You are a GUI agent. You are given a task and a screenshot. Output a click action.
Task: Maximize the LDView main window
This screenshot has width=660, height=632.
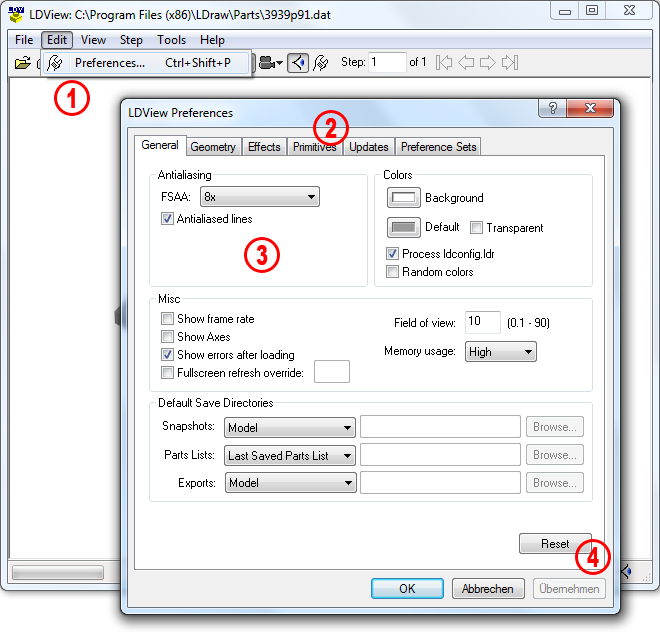pos(592,10)
